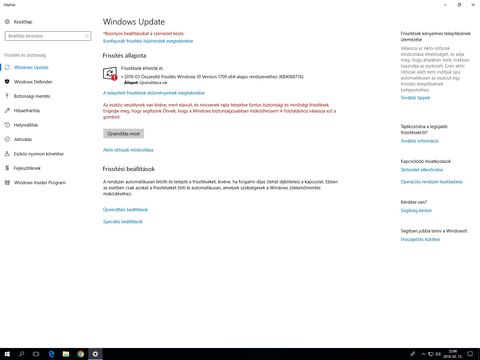The height and width of the screenshot is (360, 480).
Task: Open A telepített frissítések előzményeinek megtekintése link
Action: [154, 93]
